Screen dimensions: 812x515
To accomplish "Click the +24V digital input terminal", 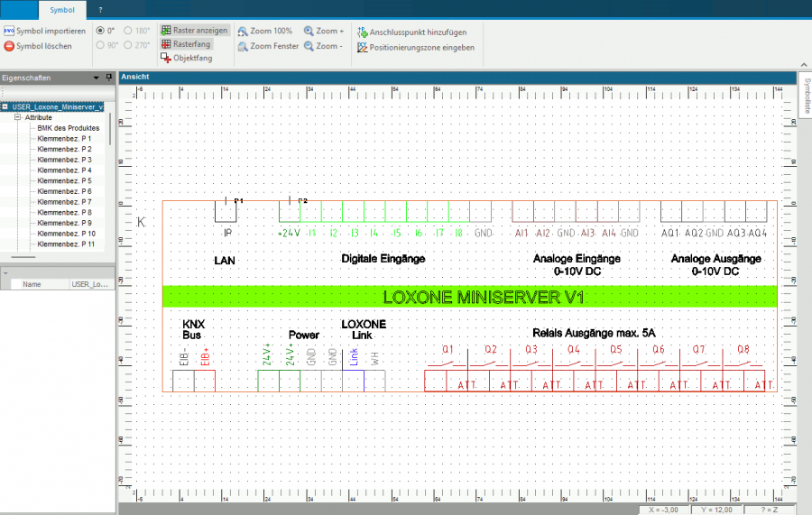I will coord(290,212).
